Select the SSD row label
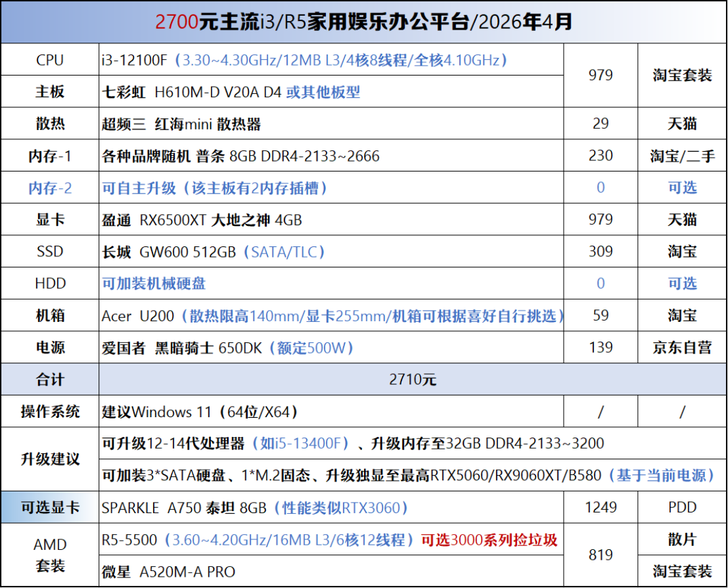Viewport: 728px width, 588px height. [x=50, y=252]
